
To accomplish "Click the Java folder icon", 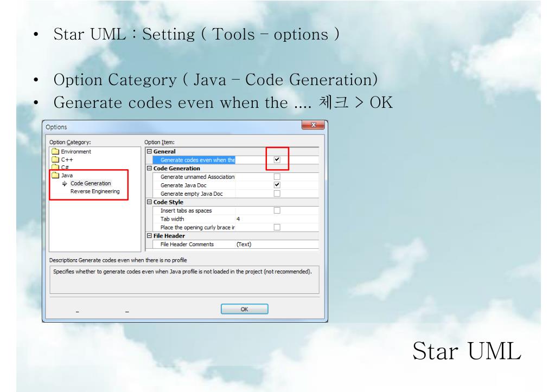I will (x=55, y=175).
